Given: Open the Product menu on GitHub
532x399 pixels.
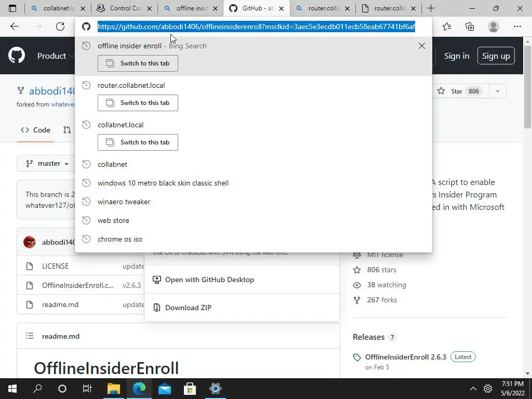Looking at the screenshot, I should [x=55, y=56].
